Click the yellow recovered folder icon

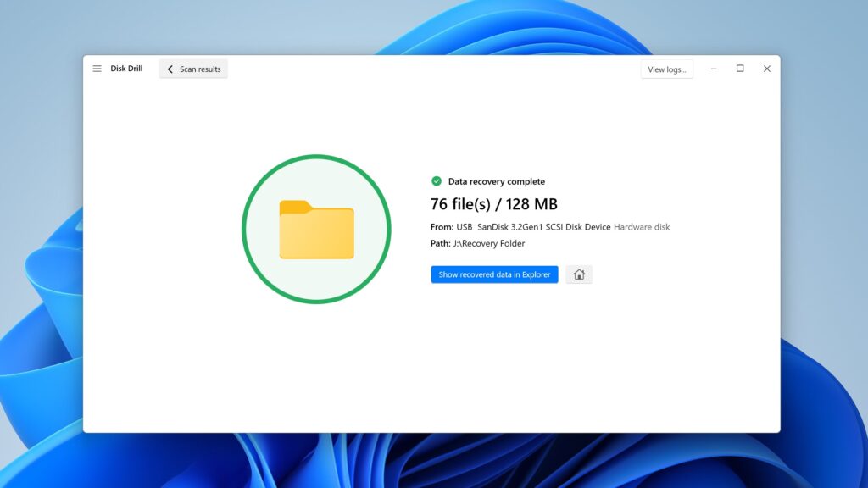point(317,230)
